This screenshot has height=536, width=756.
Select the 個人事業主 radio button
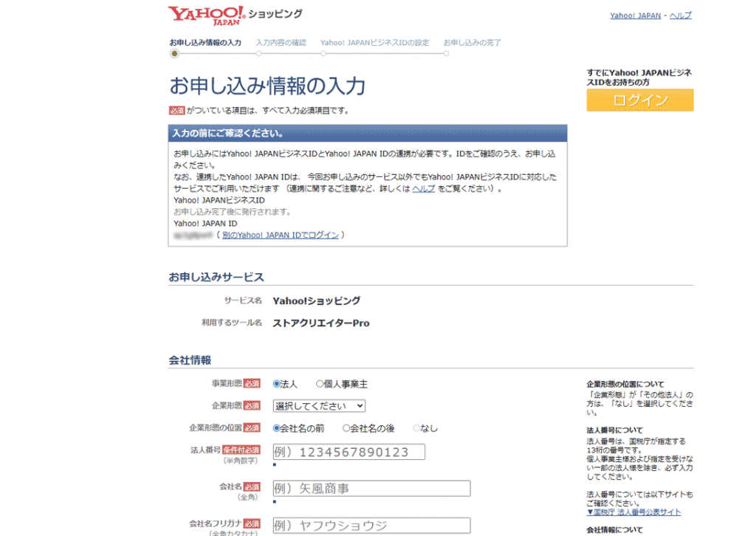[x=320, y=384]
